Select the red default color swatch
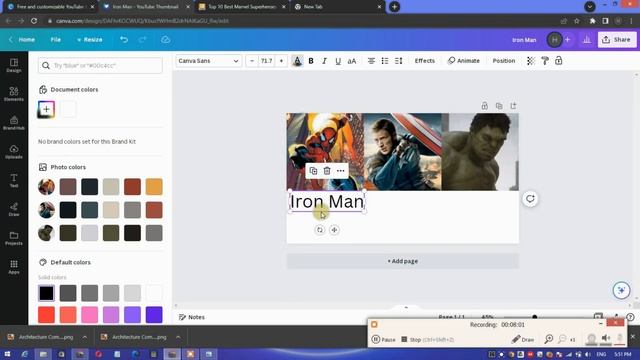Screen dimensions: 640x360 (46, 315)
